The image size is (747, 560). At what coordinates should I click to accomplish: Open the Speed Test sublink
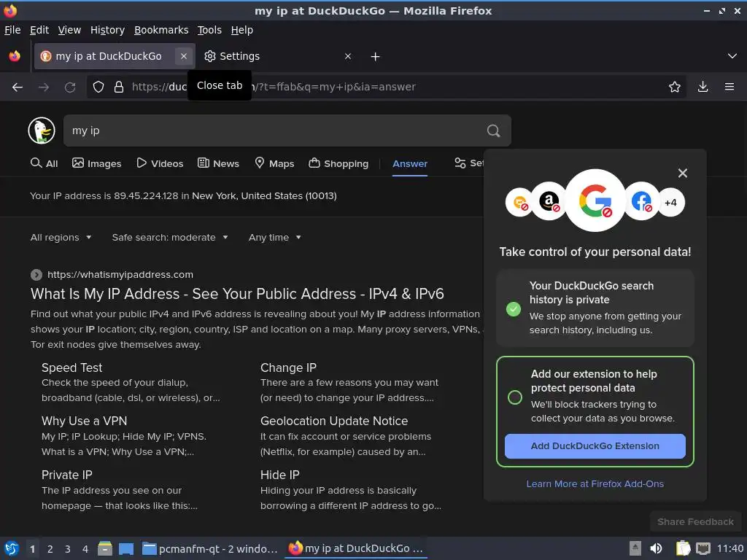click(71, 367)
